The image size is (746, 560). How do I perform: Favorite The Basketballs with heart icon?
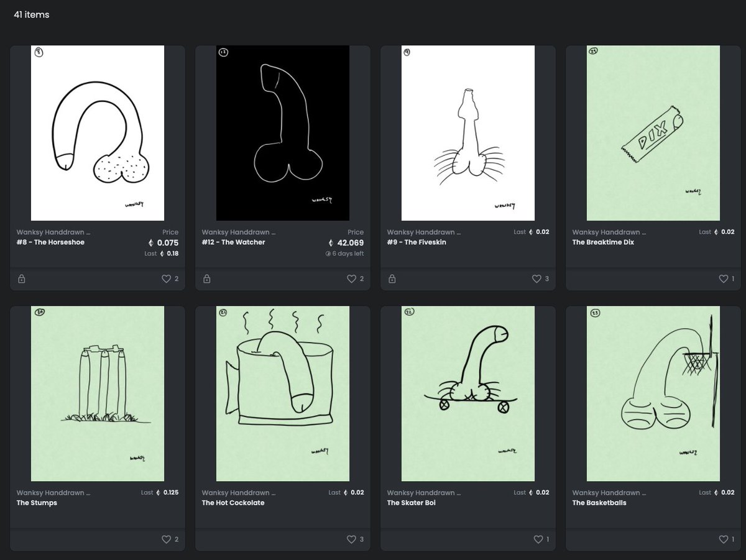click(723, 539)
